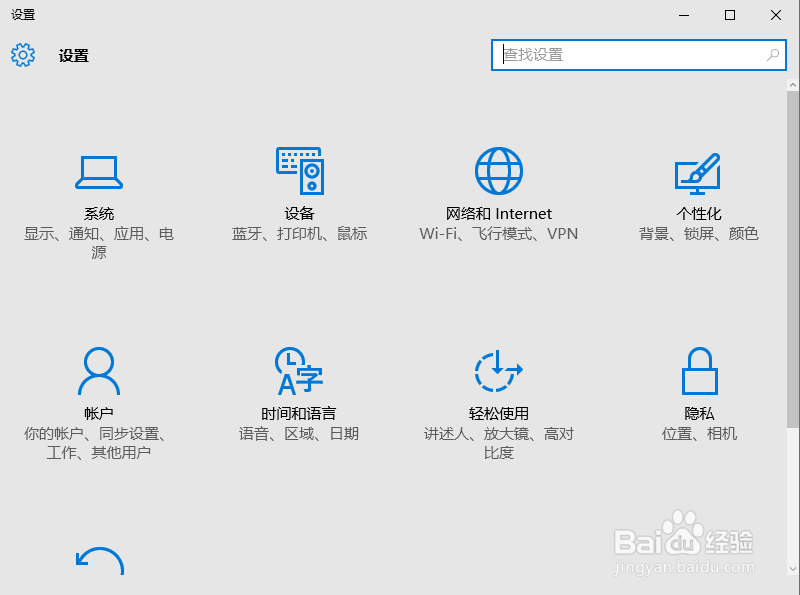Click the vertical scrollbar thumb
Viewport: 800px width, 595px height.
(793, 259)
